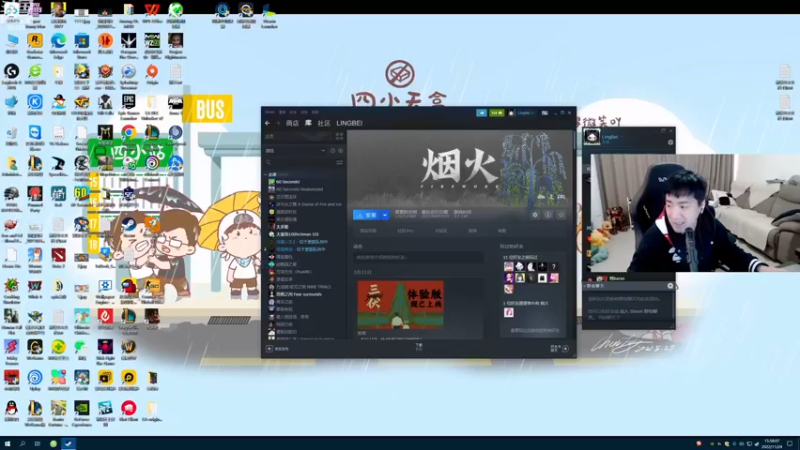Image resolution: width=800 pixels, height=450 pixels.
Task: Click the question mark friend avatar
Action: click(554, 266)
